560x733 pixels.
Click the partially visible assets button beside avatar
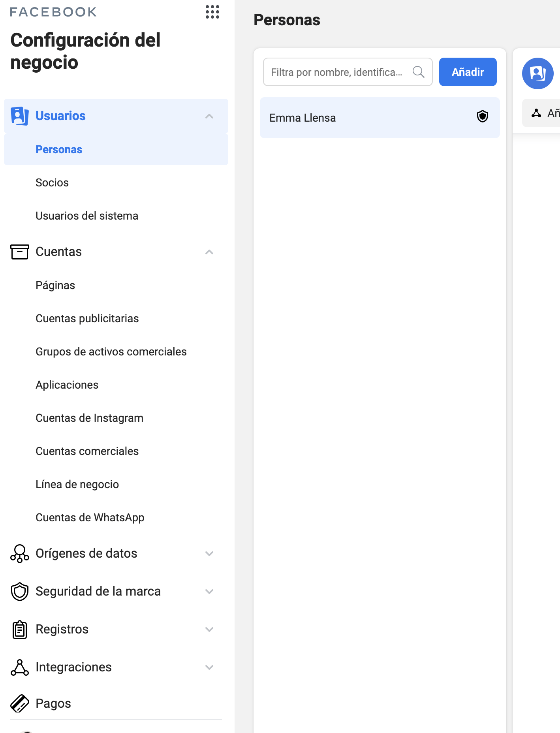tap(541, 113)
